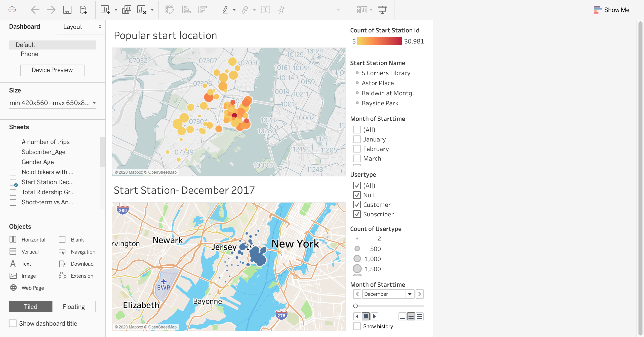
Task: Click the Duplicate Sheet icon
Action: (127, 10)
